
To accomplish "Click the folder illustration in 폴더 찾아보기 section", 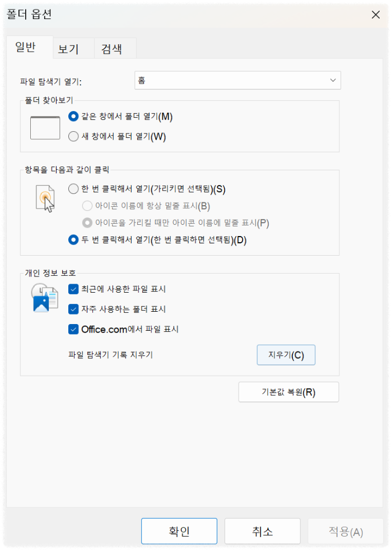I will (44, 127).
